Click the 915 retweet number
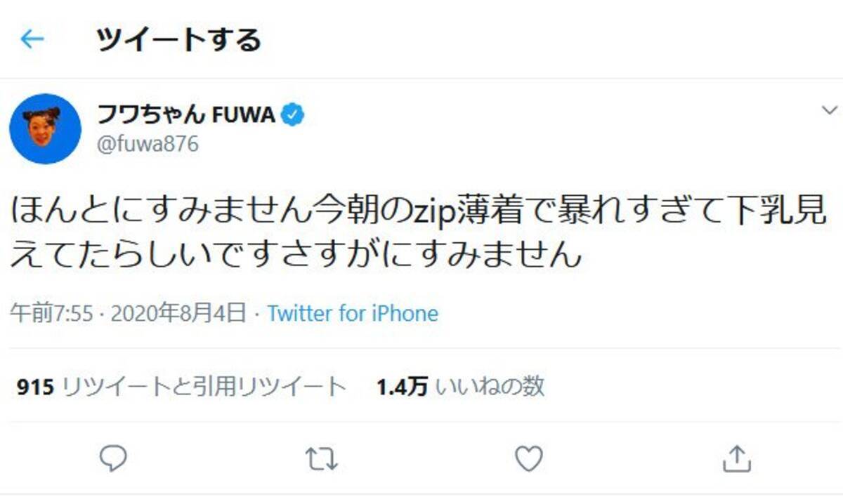This screenshot has width=843, height=504. (36, 387)
